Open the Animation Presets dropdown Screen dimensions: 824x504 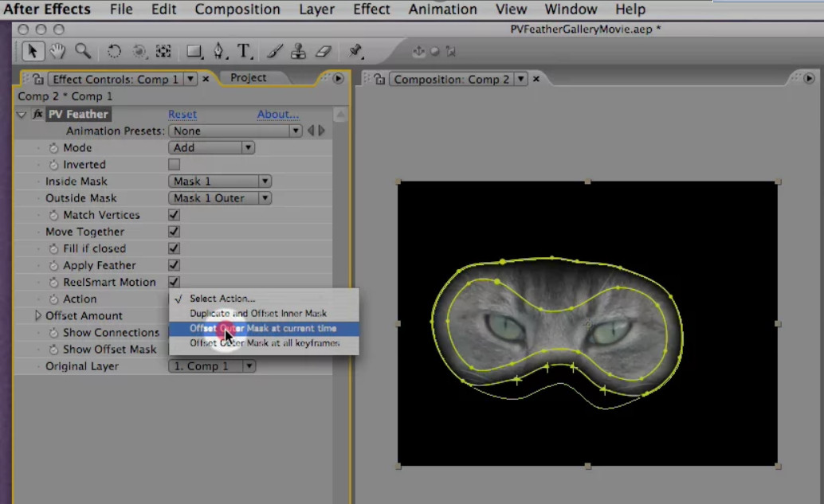pyautogui.click(x=235, y=131)
